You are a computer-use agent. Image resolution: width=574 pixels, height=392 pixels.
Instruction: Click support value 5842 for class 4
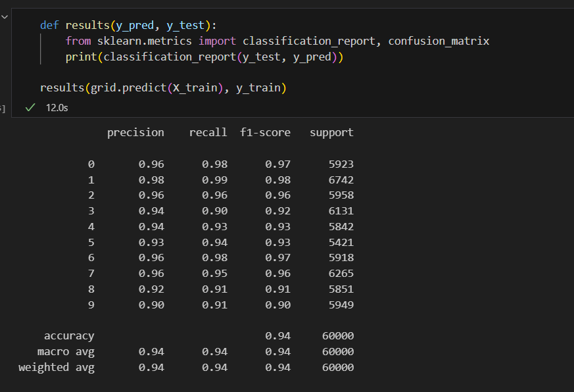tap(341, 227)
